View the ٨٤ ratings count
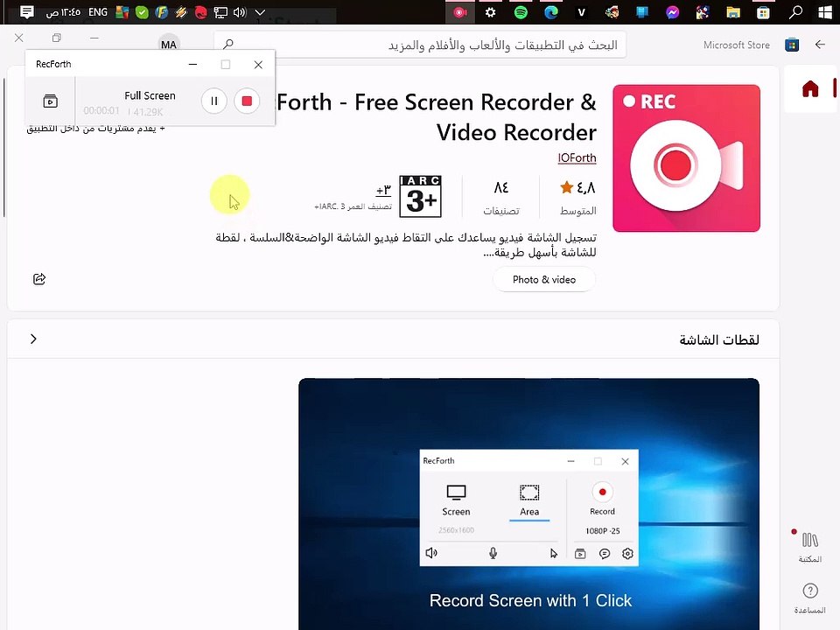 coord(500,197)
